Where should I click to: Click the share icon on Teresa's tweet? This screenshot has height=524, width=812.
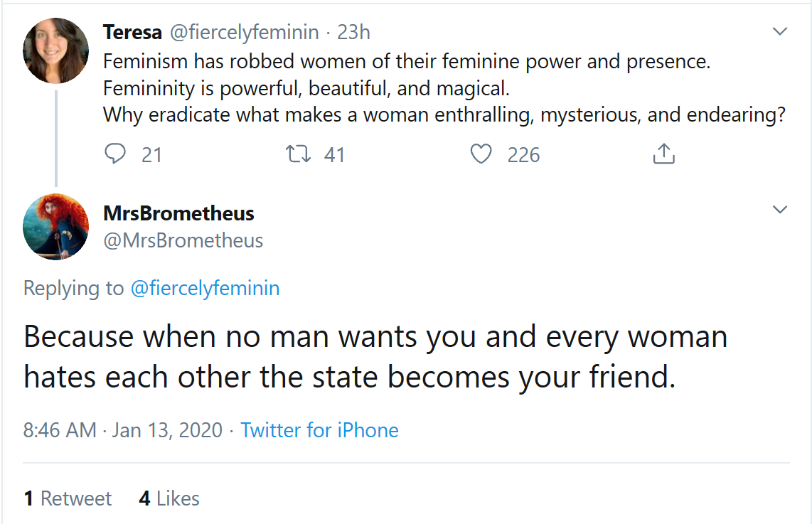pyautogui.click(x=663, y=154)
